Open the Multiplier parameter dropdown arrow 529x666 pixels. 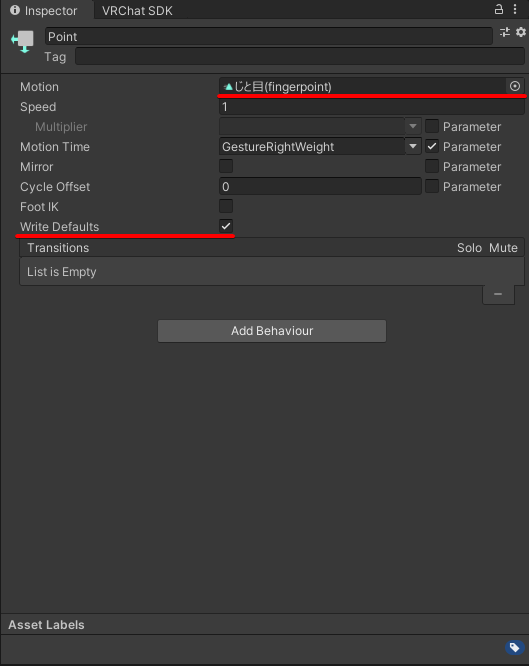pos(413,126)
